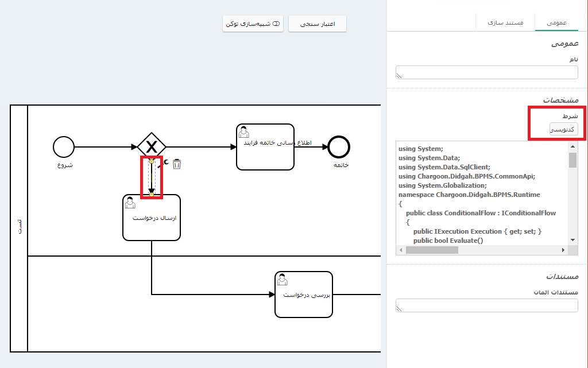
Task: Switch to the عمومی tab
Action: [556, 22]
